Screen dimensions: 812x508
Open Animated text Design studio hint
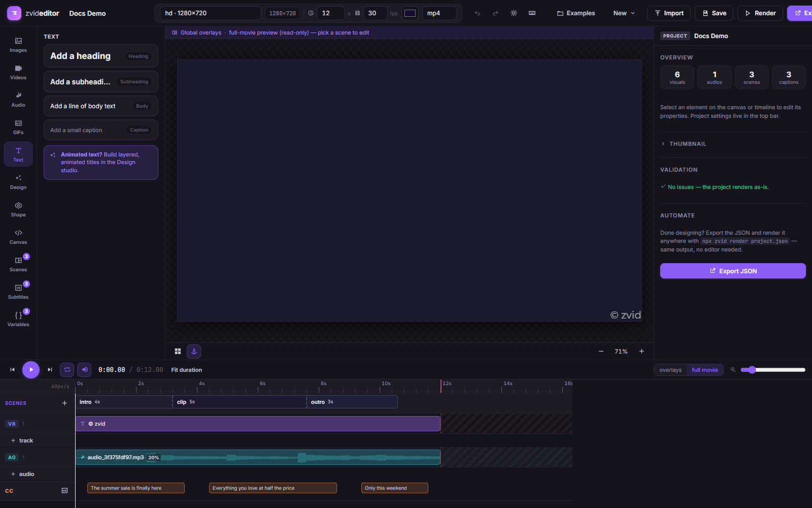point(101,163)
